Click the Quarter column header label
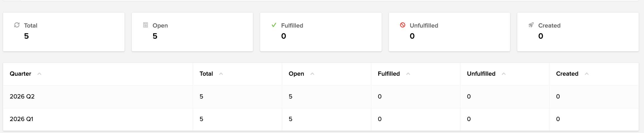Image resolution: width=644 pixels, height=133 pixels. 20,74
